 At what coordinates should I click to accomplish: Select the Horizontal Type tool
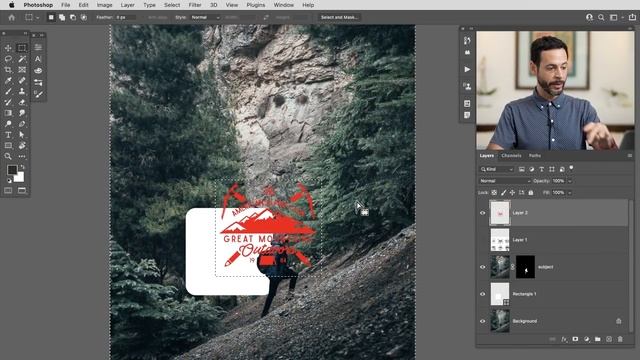(8, 135)
